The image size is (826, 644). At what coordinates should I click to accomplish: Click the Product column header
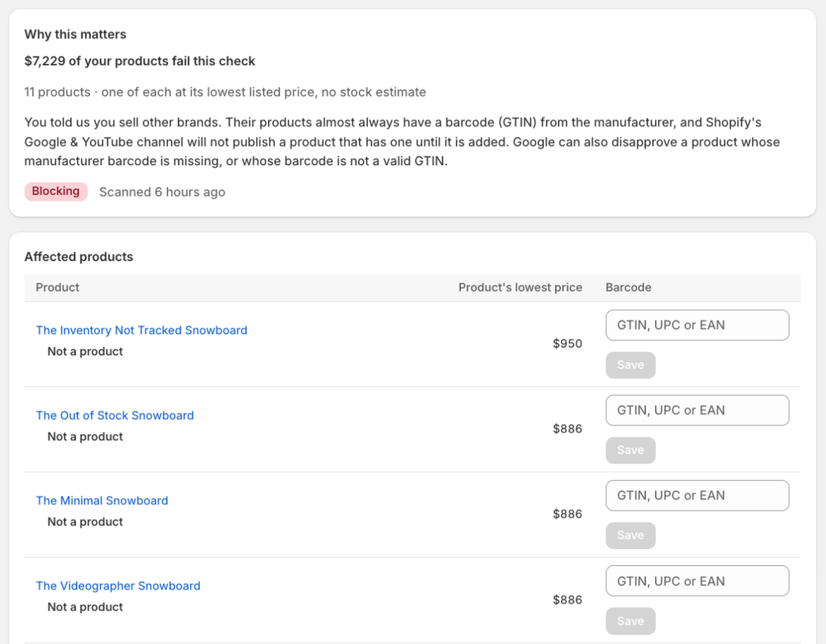pyautogui.click(x=57, y=288)
